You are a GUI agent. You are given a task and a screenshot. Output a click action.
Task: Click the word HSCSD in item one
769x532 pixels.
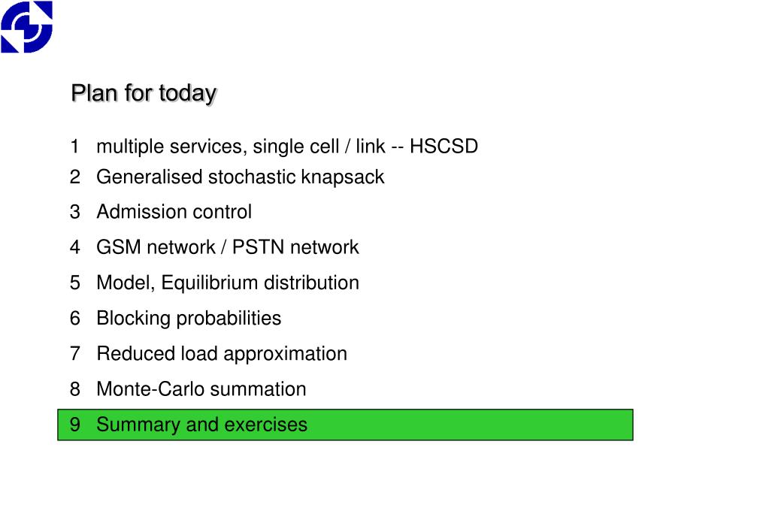click(444, 146)
